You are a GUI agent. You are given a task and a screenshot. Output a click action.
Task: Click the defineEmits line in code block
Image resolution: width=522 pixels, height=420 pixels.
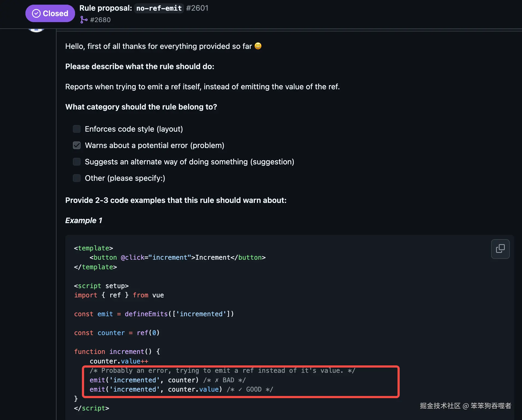point(154,314)
